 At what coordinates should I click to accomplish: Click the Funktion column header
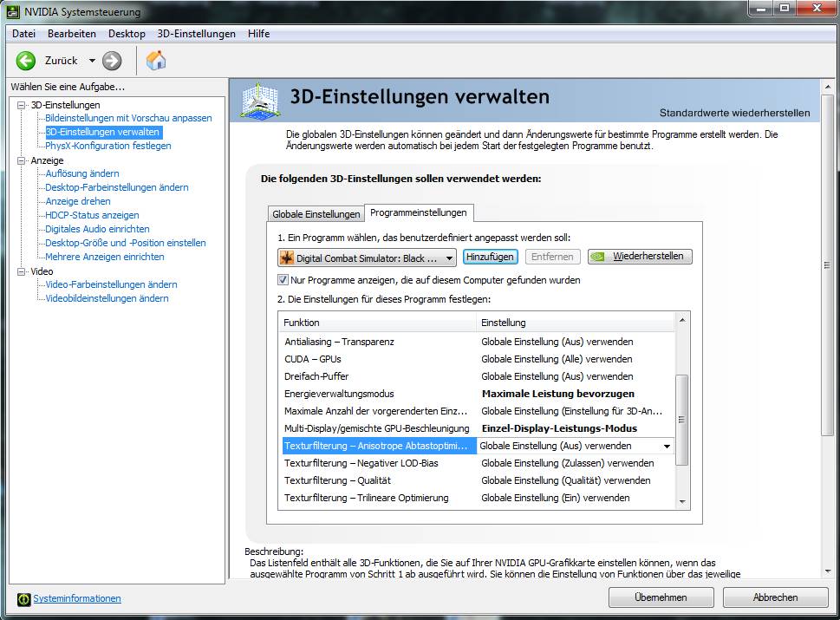[377, 323]
